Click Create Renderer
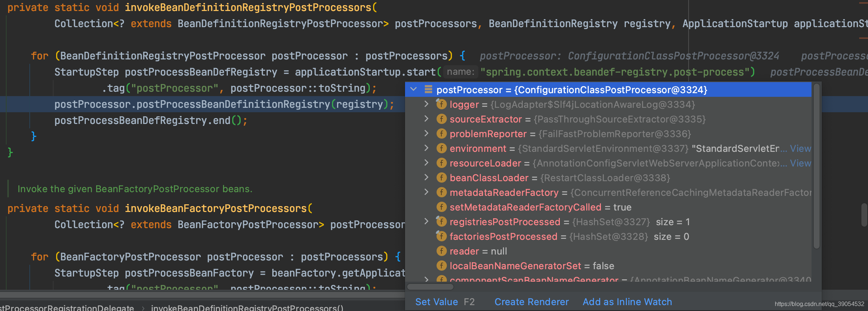868x311 pixels. click(x=532, y=302)
